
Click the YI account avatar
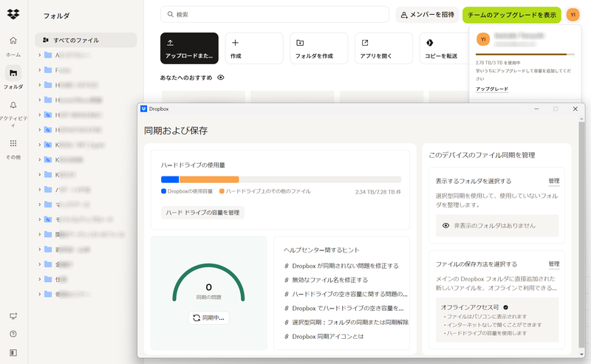click(573, 15)
